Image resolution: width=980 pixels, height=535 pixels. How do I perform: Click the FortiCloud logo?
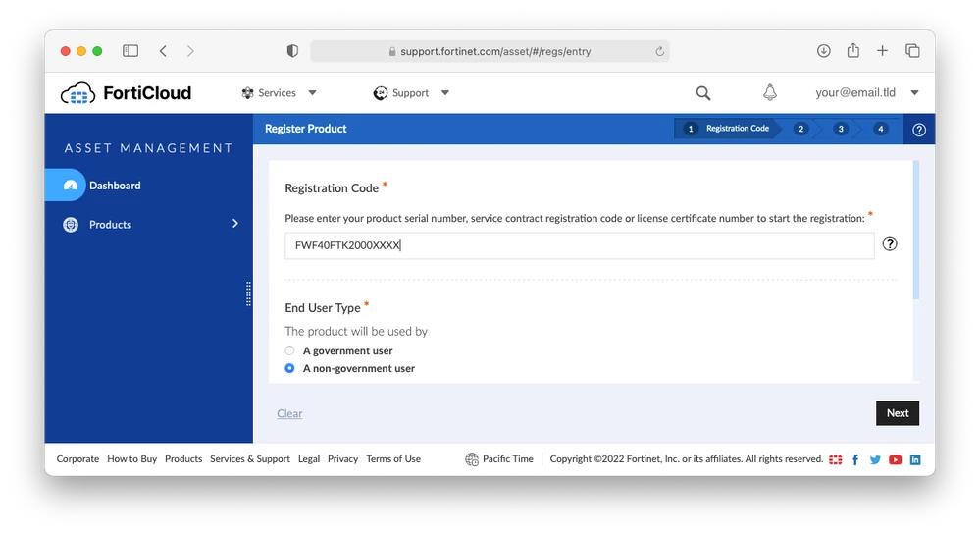pyautogui.click(x=126, y=93)
